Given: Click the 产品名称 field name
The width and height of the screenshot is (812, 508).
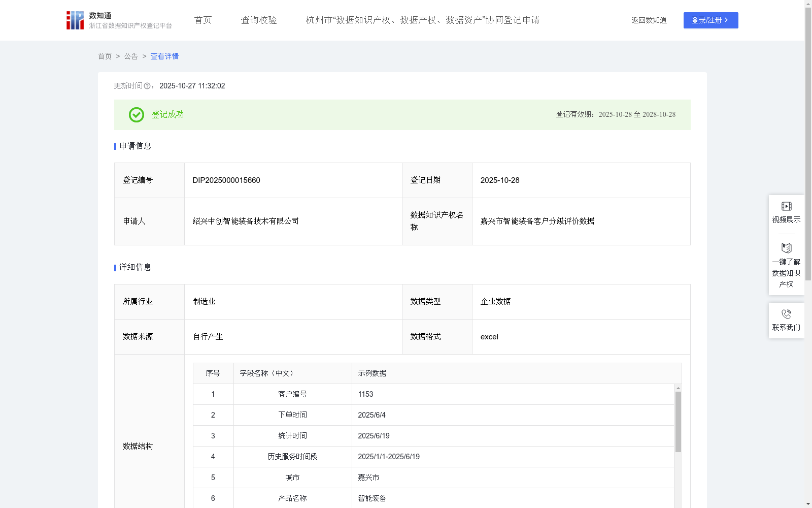Looking at the screenshot, I should (x=292, y=498).
